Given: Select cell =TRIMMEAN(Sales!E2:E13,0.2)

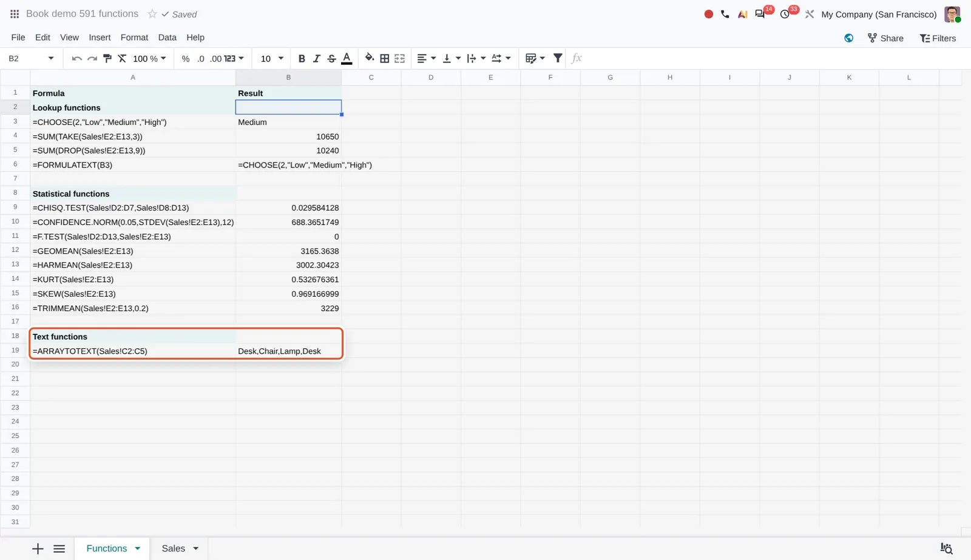Looking at the screenshot, I should click(133, 308).
